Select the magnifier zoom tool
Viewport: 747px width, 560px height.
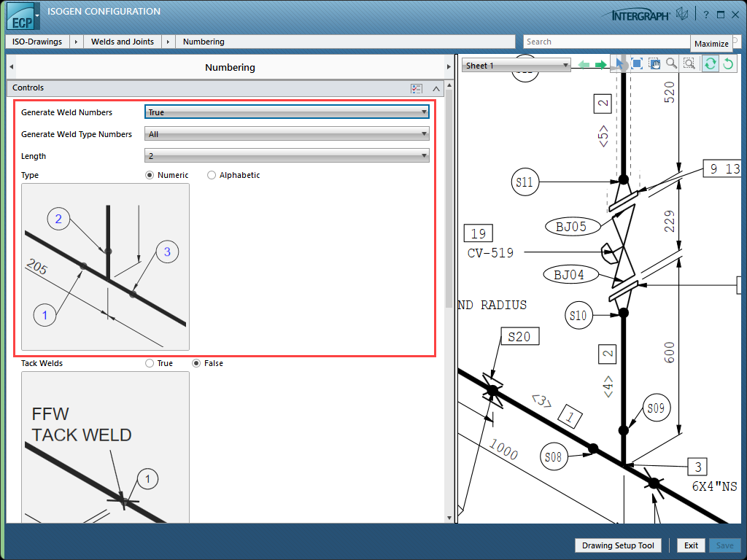point(671,65)
